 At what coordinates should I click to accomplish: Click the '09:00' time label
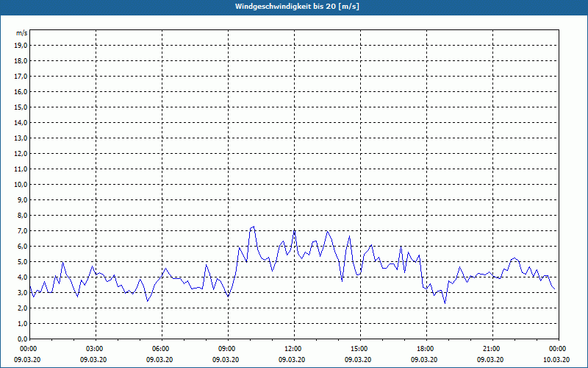tap(228, 349)
